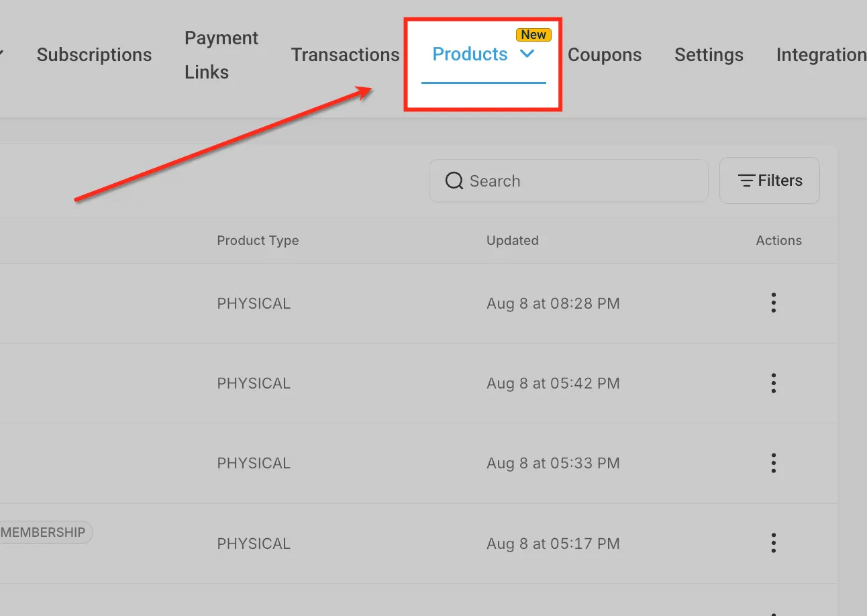This screenshot has width=867, height=616.
Task: Click the filter lines icon
Action: [x=747, y=181]
